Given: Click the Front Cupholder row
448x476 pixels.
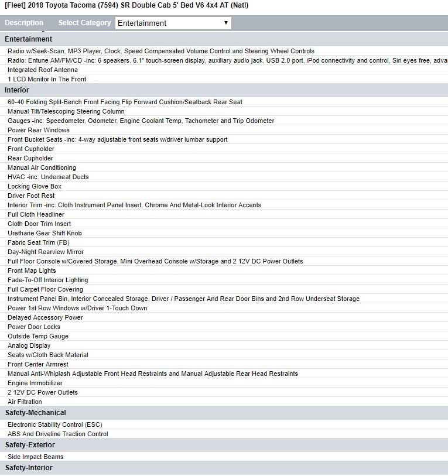Looking at the screenshot, I should click(x=224, y=149).
